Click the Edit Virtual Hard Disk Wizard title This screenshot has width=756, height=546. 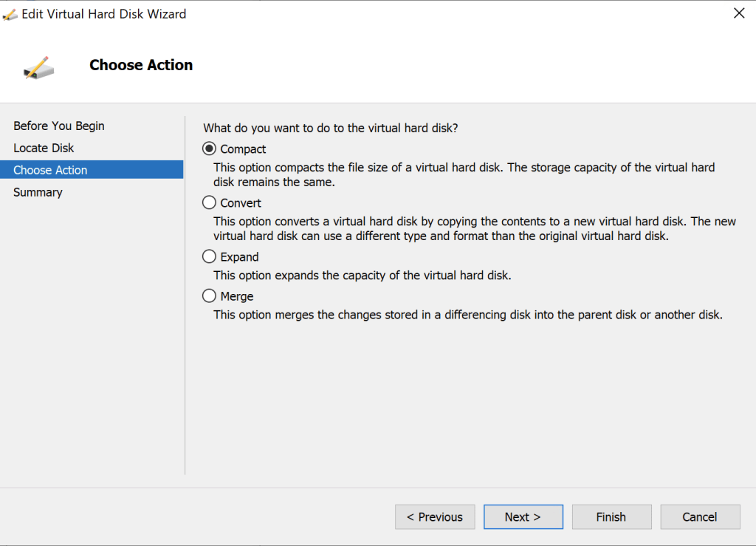102,13
